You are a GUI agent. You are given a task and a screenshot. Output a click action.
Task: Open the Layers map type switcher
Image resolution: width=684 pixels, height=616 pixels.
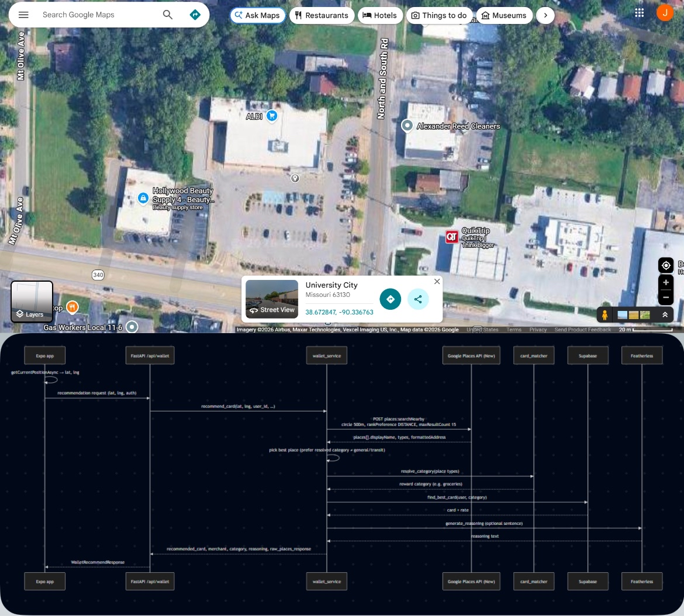[32, 302]
